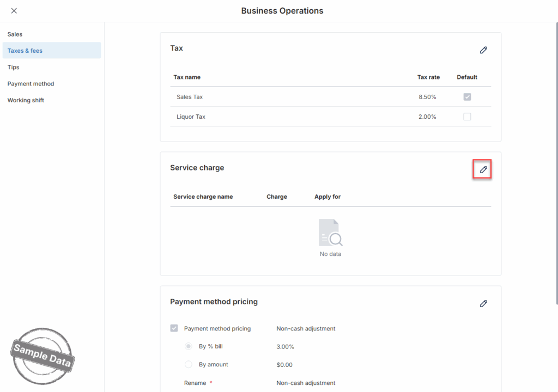This screenshot has height=392, width=558.
Task: Click the Sales Tax row name
Action: point(190,97)
